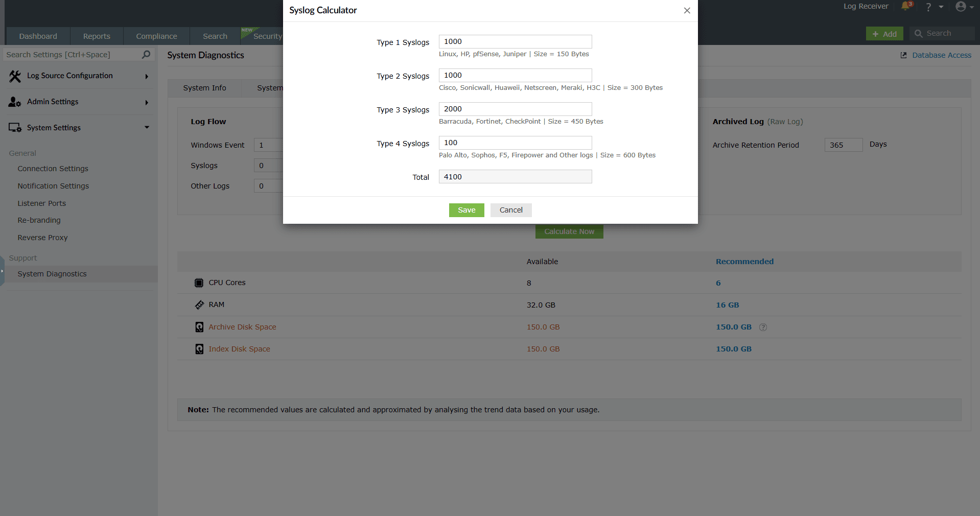Open the Compliance tab

156,36
